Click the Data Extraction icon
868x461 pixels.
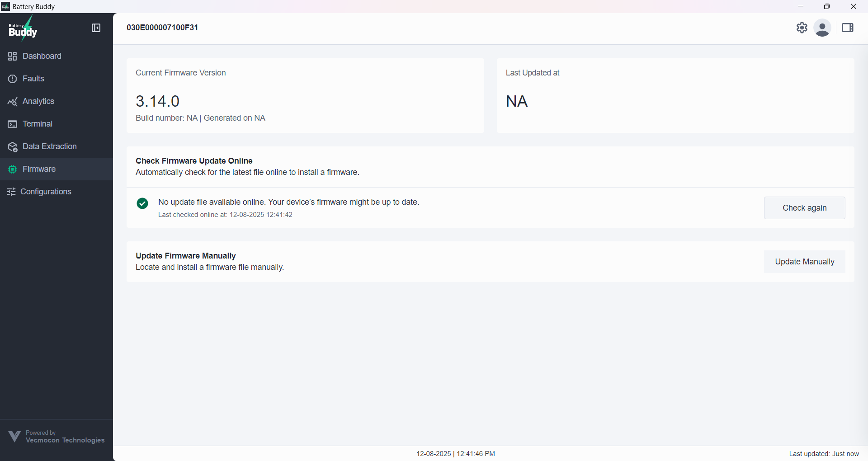pos(12,147)
